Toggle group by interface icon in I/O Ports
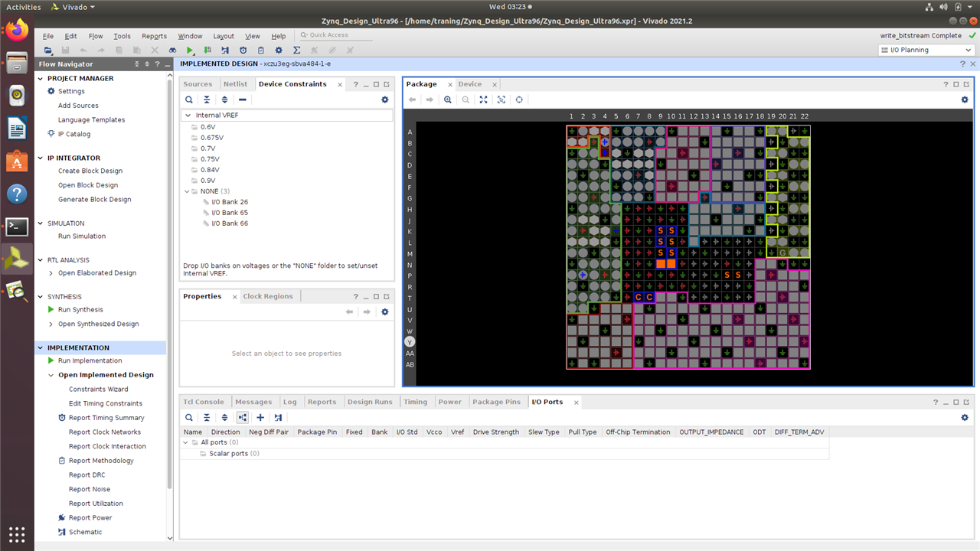This screenshot has height=551, width=980. (243, 417)
